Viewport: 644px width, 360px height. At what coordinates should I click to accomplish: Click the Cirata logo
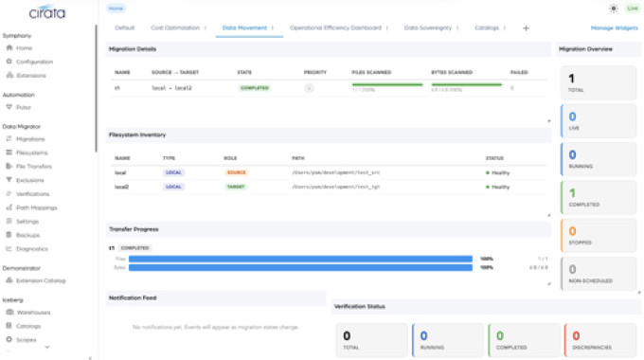46,12
